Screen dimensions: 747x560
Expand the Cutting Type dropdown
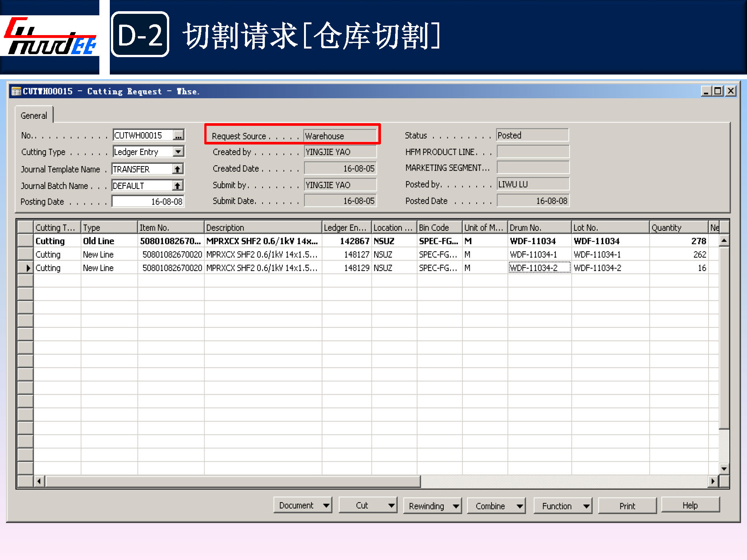point(179,152)
